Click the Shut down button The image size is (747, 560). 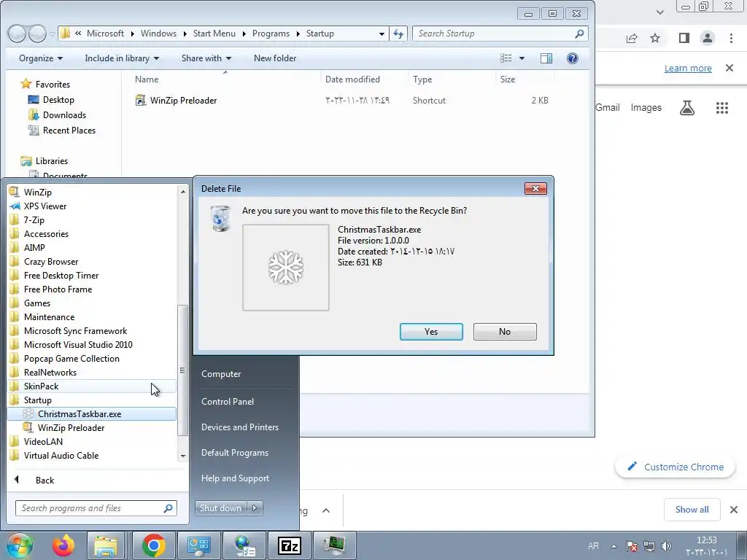(x=220, y=508)
